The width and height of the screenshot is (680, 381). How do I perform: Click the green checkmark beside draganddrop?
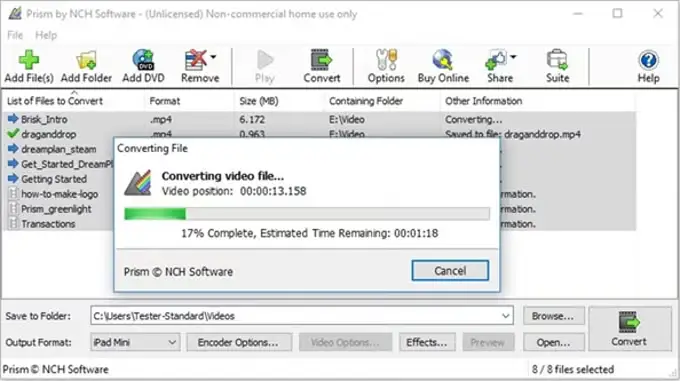click(13, 134)
